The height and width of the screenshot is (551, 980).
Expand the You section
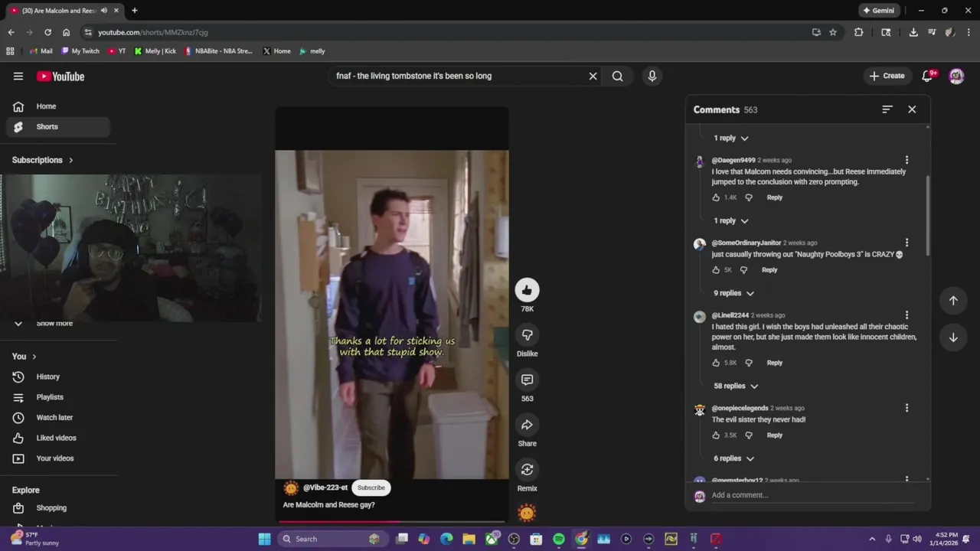24,357
